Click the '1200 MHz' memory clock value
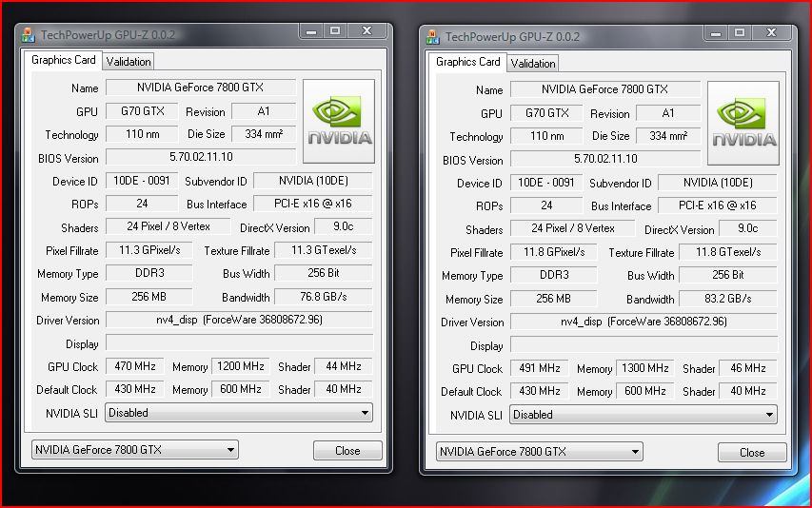Image resolution: width=812 pixels, height=508 pixels. coord(240,366)
